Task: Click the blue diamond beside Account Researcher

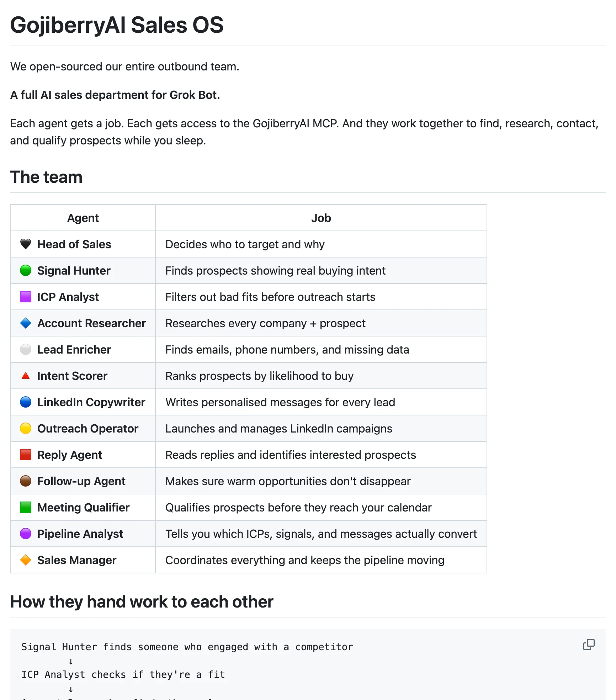Action: coord(26,323)
